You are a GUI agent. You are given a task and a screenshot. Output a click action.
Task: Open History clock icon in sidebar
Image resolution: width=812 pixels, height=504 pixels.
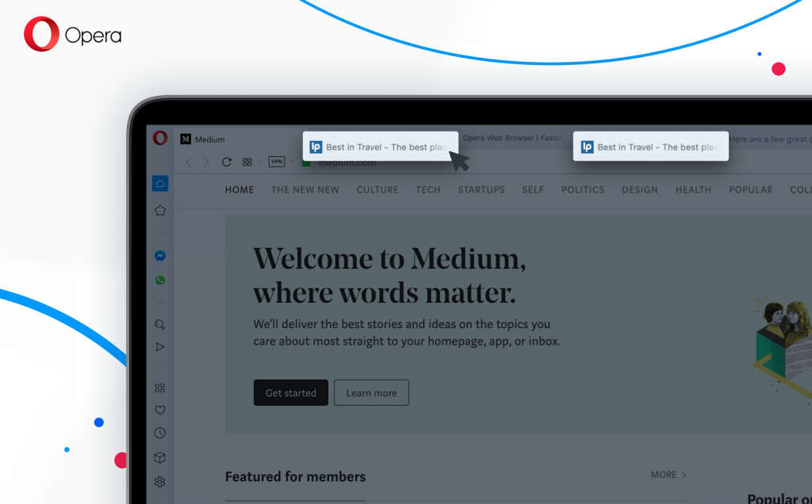(160, 433)
